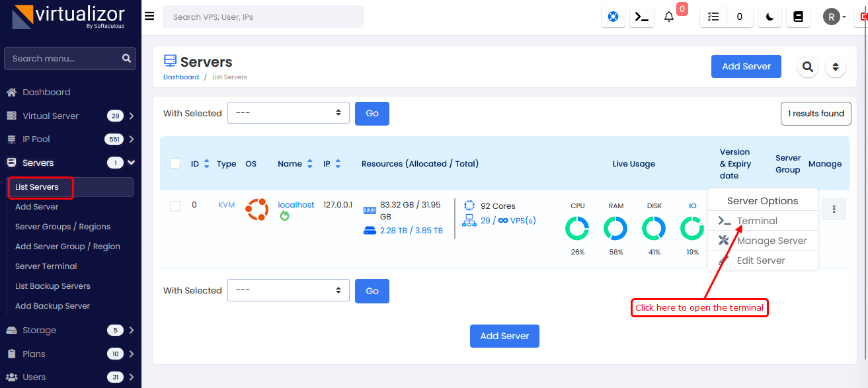The width and height of the screenshot is (868, 388).
Task: Toggle dark mode moon icon
Action: point(769,17)
